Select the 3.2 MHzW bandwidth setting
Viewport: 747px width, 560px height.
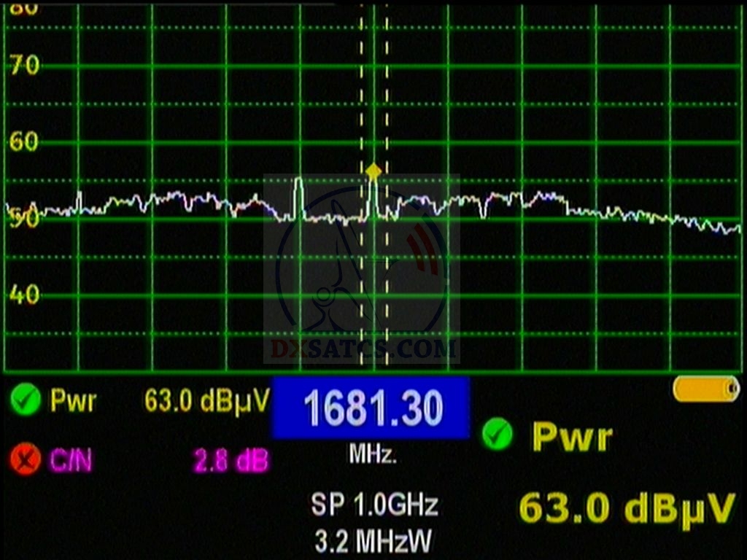373,541
